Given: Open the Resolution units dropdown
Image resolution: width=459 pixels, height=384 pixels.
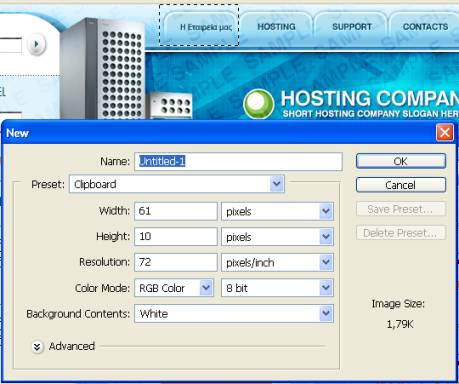Looking at the screenshot, I should point(277,262).
